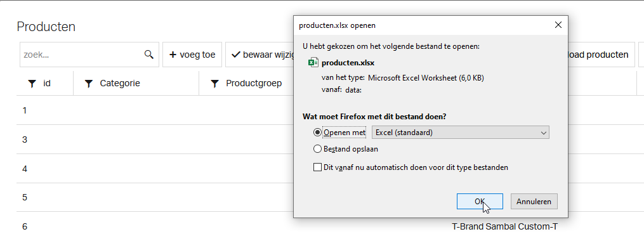This screenshot has height=234, width=644.
Task: Click the search magnifier icon
Action: tap(149, 54)
